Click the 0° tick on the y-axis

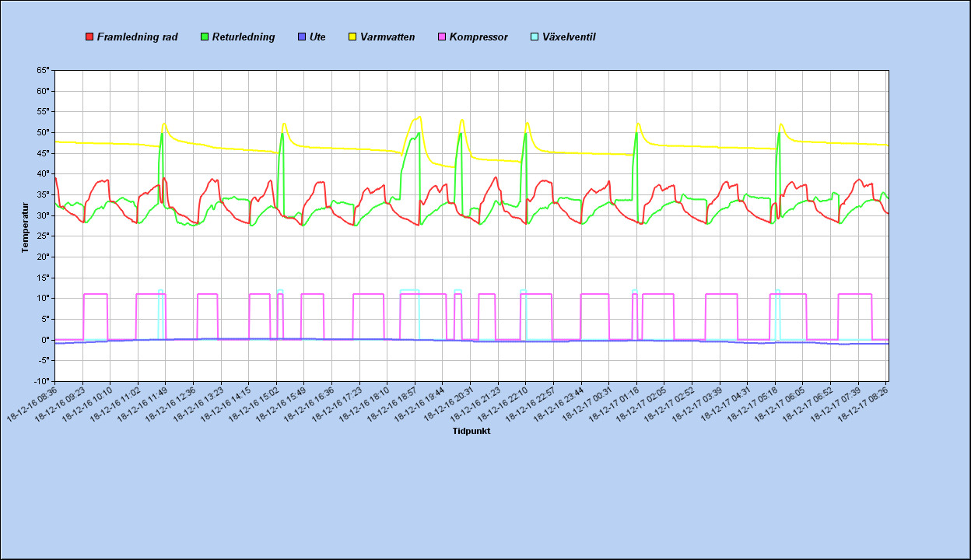[x=45, y=340]
